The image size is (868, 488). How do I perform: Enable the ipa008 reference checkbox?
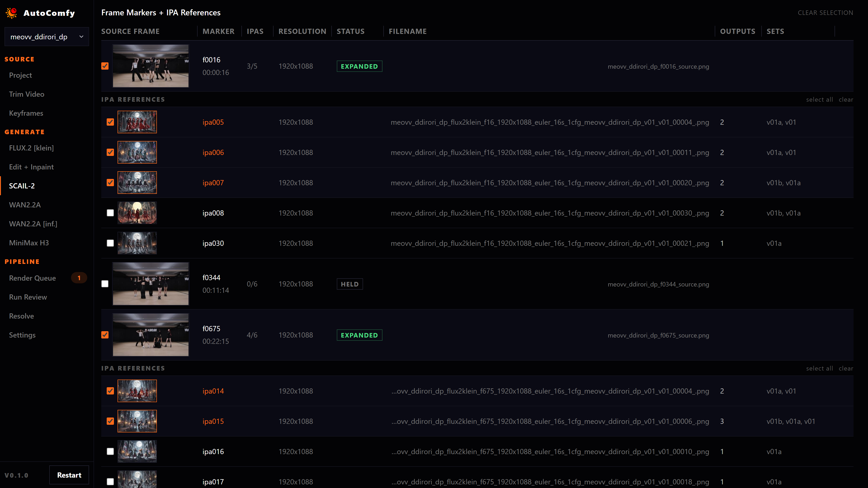pos(110,213)
